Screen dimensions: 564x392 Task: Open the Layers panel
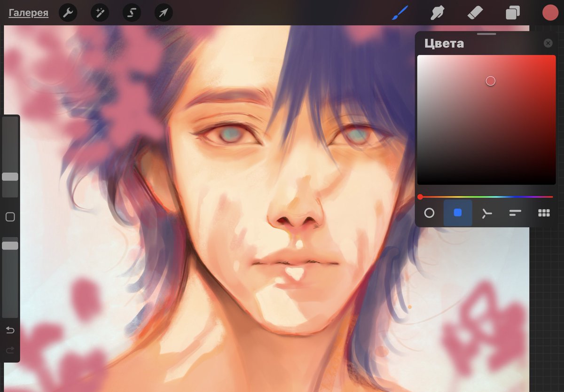(x=513, y=13)
